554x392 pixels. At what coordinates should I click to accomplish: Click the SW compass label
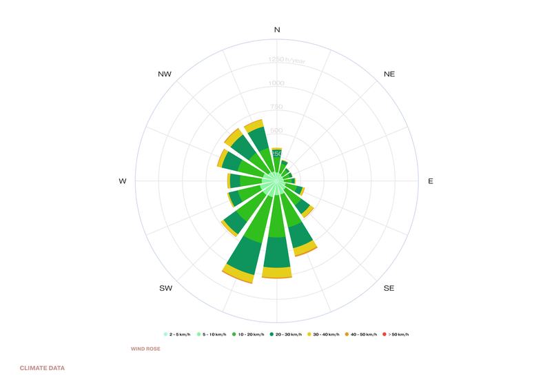165,288
